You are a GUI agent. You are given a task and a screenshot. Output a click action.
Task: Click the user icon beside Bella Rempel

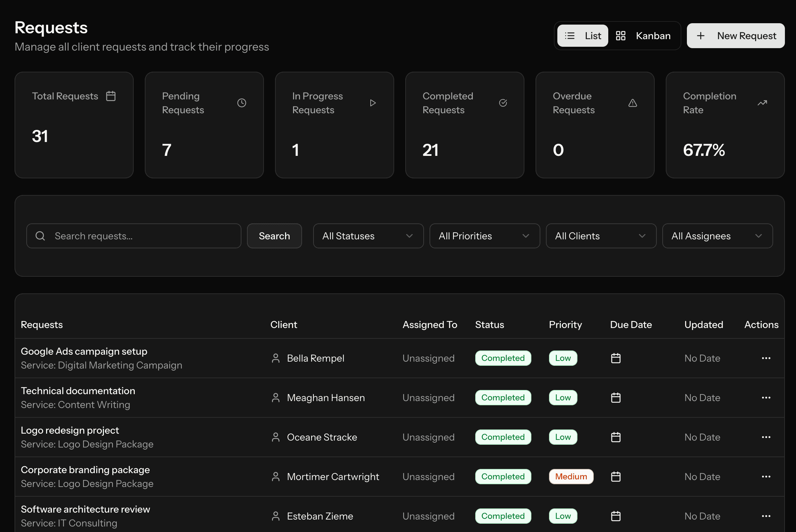tap(275, 358)
